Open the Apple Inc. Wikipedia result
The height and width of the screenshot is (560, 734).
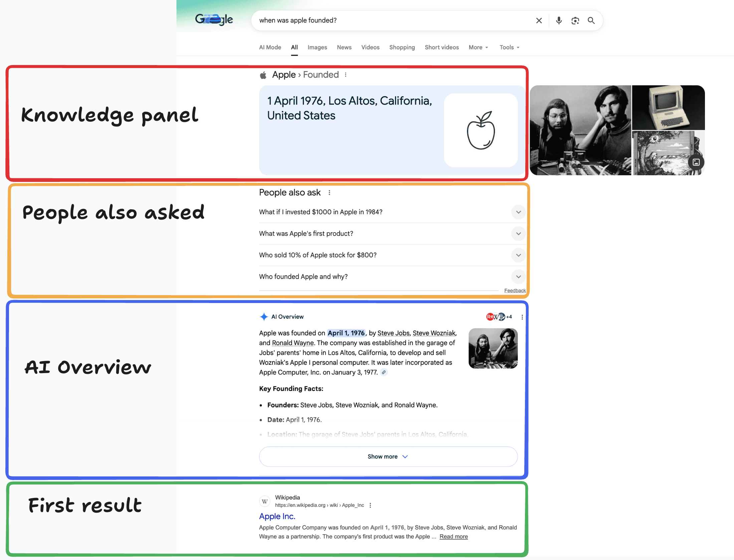[x=277, y=516]
